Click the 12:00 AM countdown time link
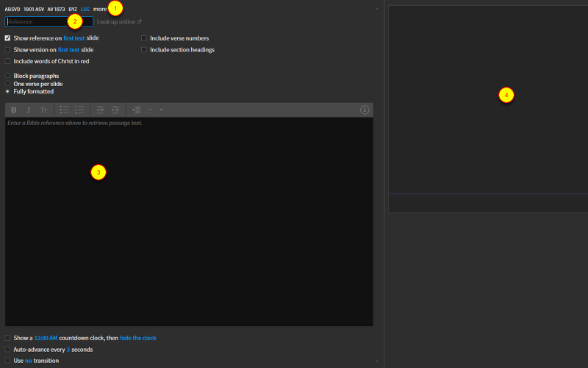The height and width of the screenshot is (368, 588). 46,338
